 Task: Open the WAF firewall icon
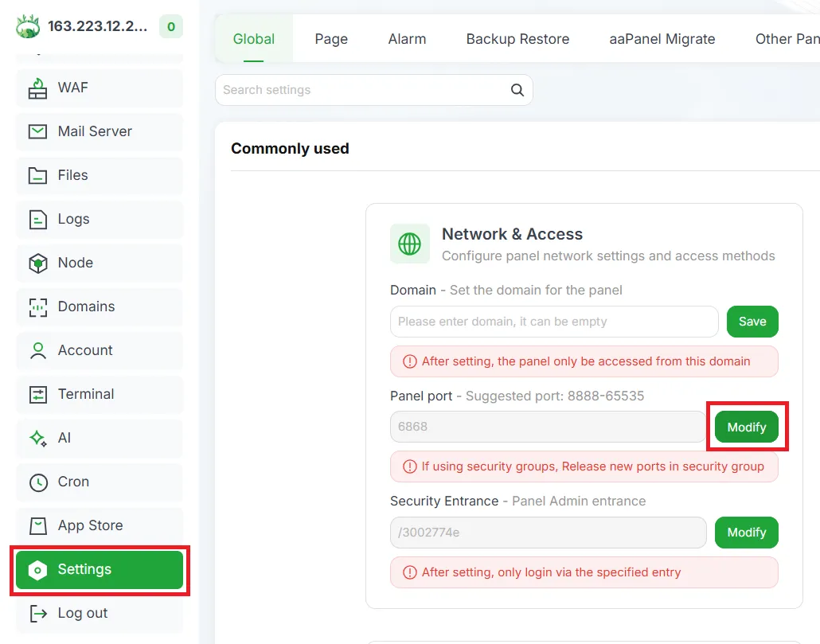click(37, 88)
